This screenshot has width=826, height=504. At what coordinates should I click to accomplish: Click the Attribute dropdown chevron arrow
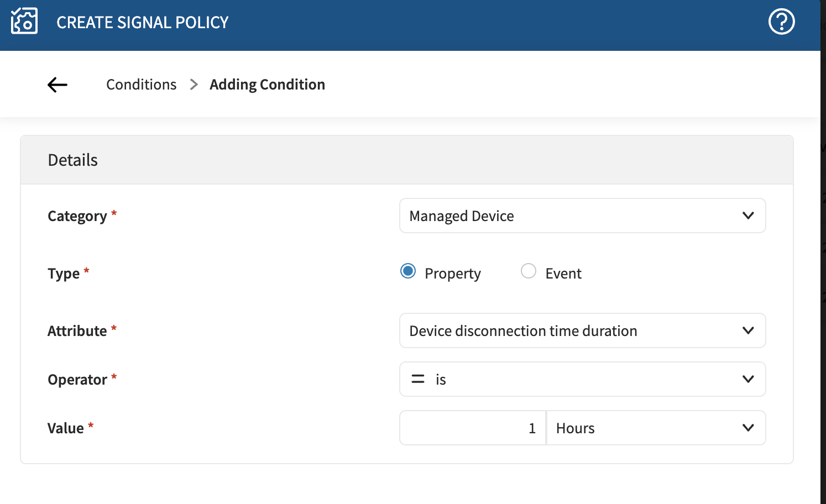pyautogui.click(x=747, y=330)
